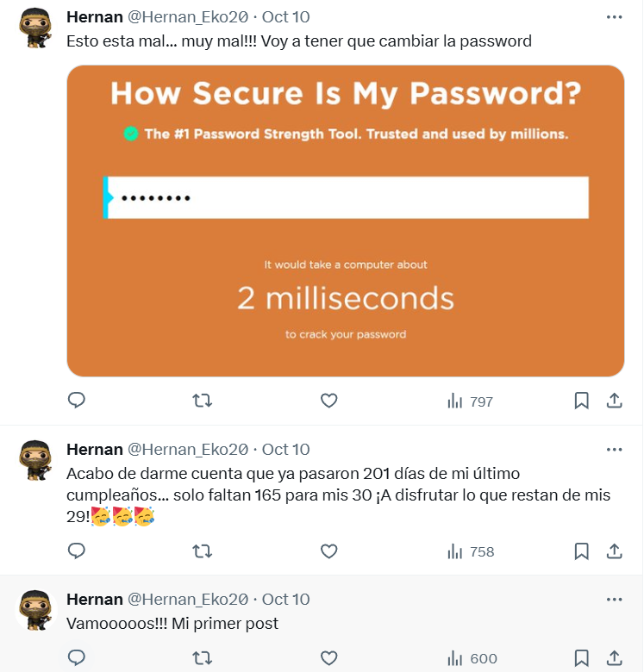
Task: Reply to the 'Mi primer post' tweet
Action: (77, 658)
